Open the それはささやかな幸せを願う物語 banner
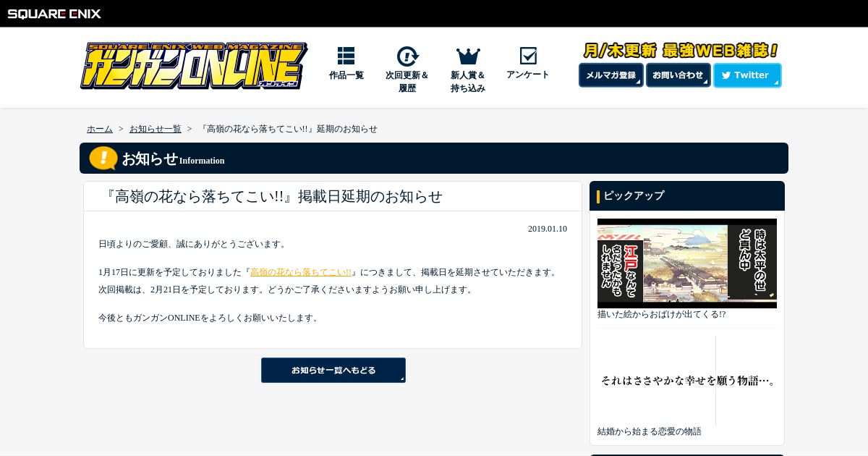868x456 pixels. pos(687,380)
